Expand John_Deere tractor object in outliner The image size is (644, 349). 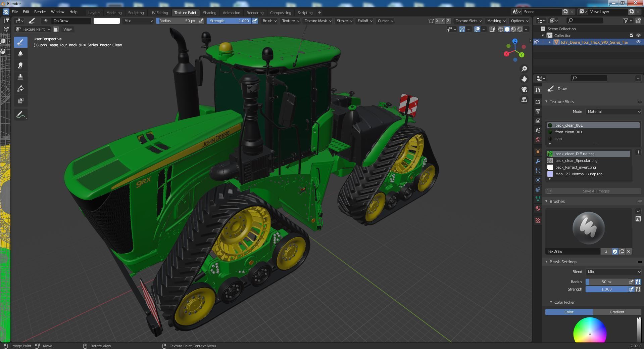tap(549, 42)
